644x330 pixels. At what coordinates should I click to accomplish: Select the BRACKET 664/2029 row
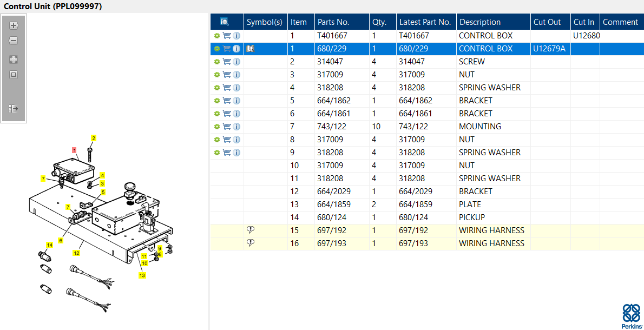[427, 192]
